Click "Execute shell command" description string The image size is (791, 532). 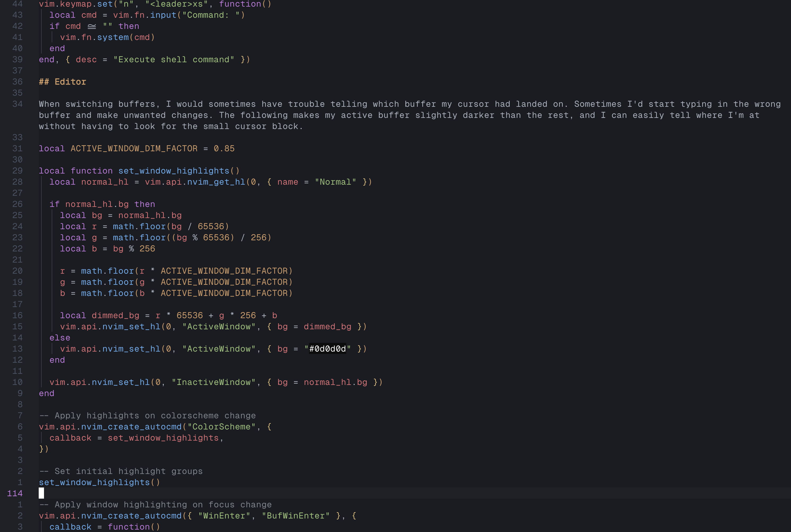(173, 60)
